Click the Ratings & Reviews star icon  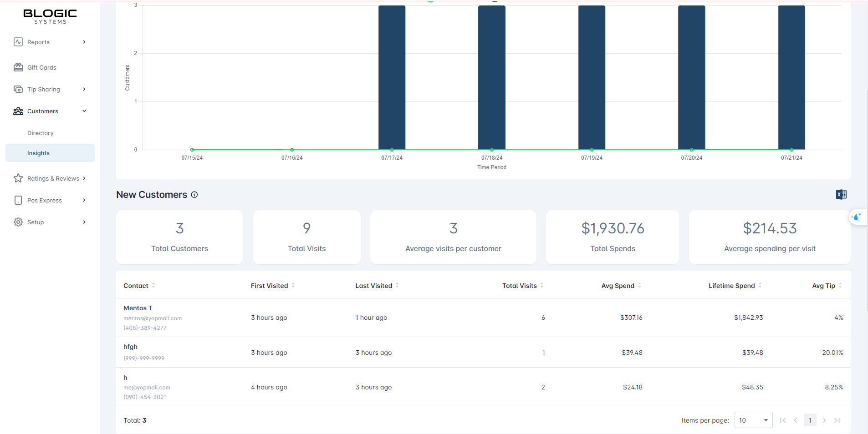point(18,178)
